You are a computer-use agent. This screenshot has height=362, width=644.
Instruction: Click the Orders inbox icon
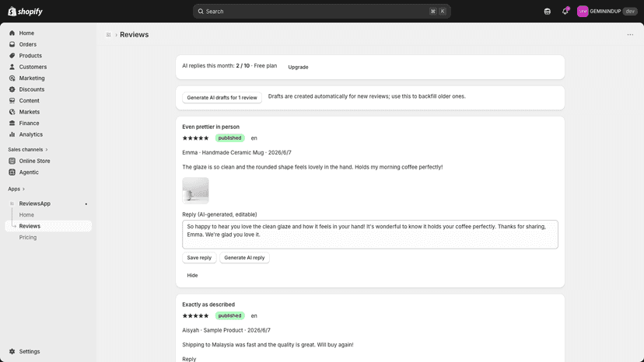click(x=12, y=44)
